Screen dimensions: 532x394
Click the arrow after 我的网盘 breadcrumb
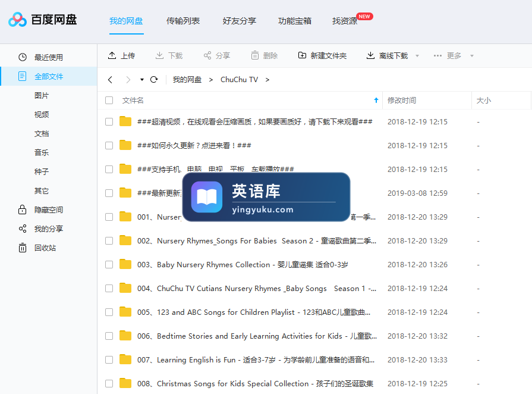(210, 80)
